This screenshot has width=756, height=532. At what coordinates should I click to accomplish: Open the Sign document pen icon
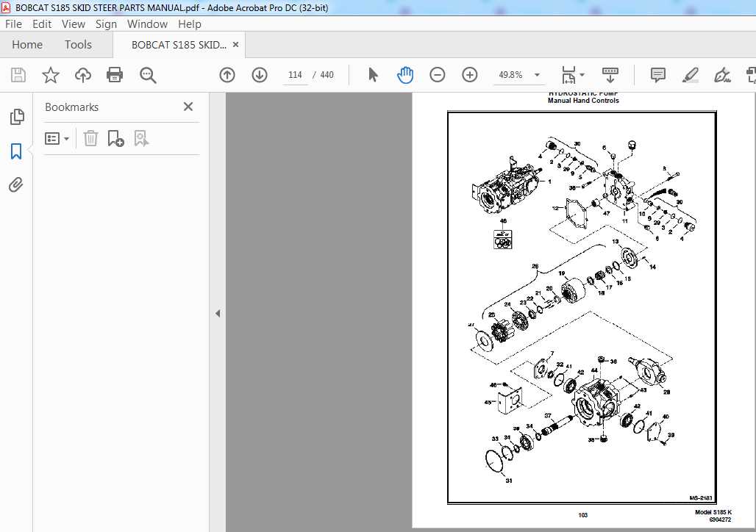point(722,75)
